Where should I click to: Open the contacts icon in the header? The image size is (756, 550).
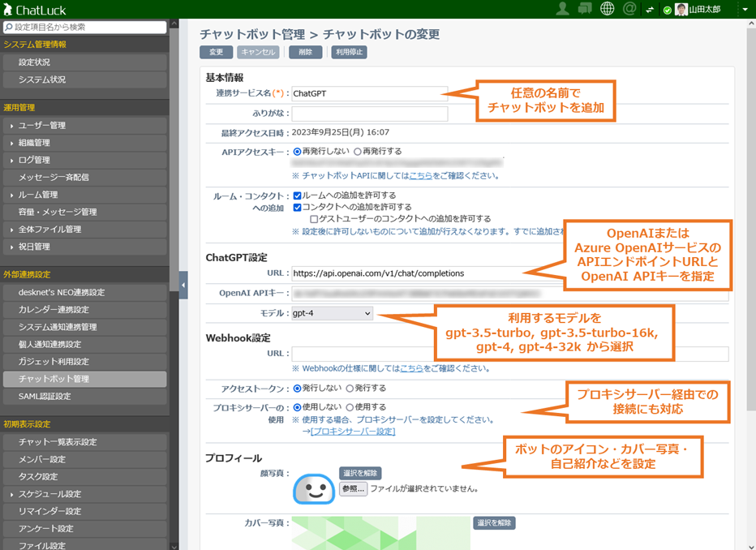563,8
